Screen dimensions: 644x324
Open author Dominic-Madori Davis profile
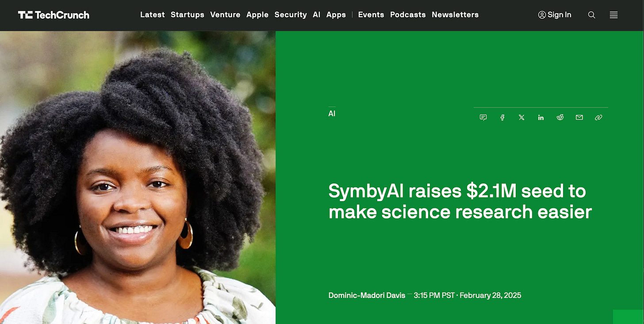tap(367, 295)
